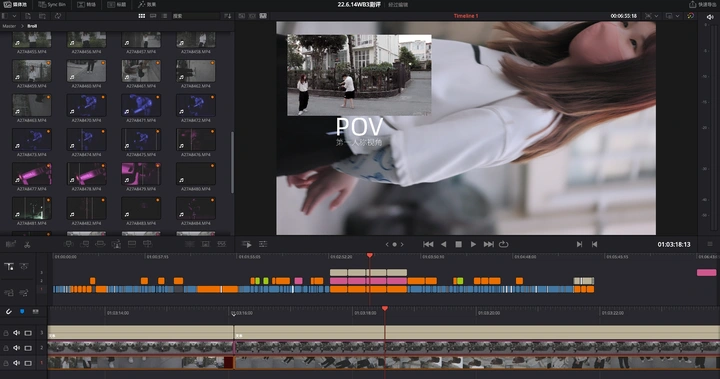The width and height of the screenshot is (720, 379).
Task: Click the blue marker flag icon
Action: click(x=22, y=311)
